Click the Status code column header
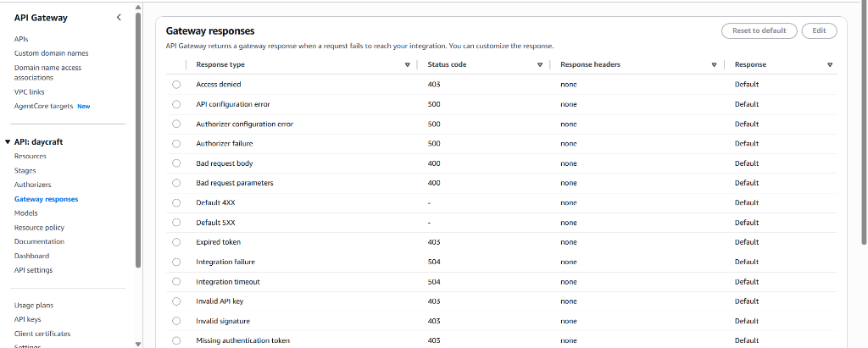The image size is (868, 348). [447, 64]
